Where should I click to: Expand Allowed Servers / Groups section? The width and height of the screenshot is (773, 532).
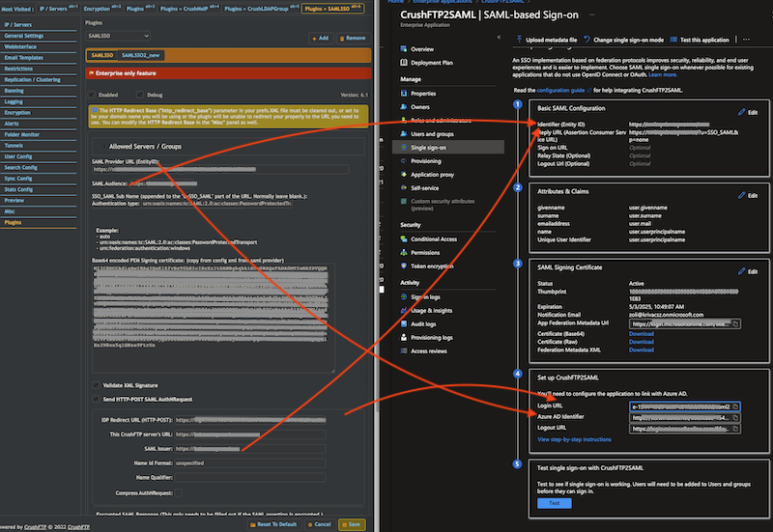tap(145, 147)
